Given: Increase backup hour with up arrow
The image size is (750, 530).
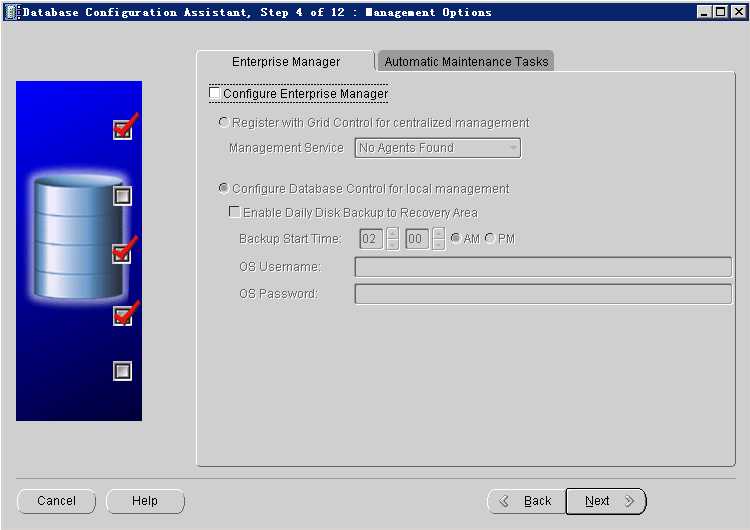Looking at the screenshot, I should coord(392,233).
